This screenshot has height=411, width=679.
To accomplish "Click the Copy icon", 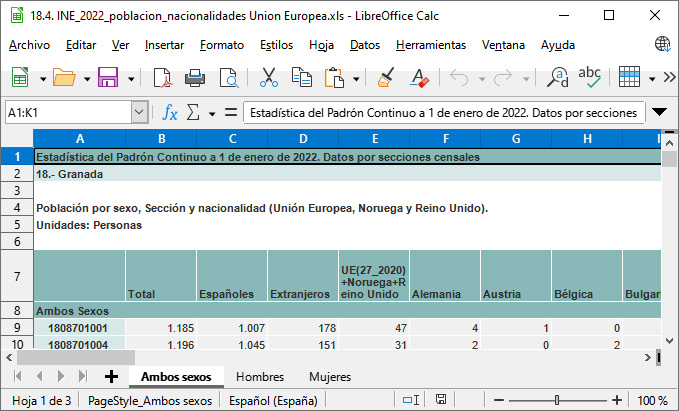I will click(x=301, y=78).
